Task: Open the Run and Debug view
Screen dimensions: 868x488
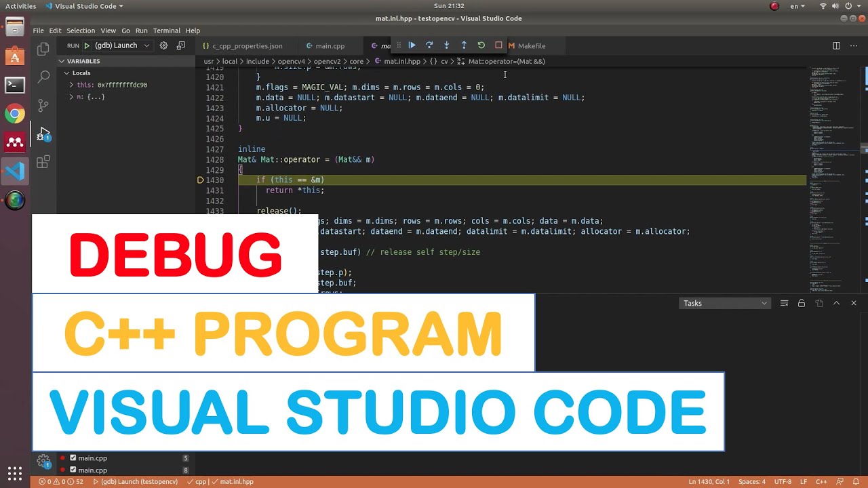Action: pyautogui.click(x=43, y=134)
